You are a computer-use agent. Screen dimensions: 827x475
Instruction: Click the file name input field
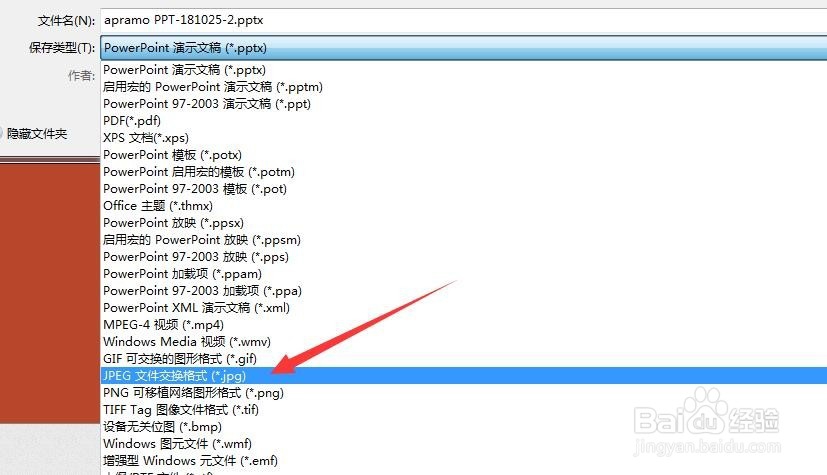(464, 20)
